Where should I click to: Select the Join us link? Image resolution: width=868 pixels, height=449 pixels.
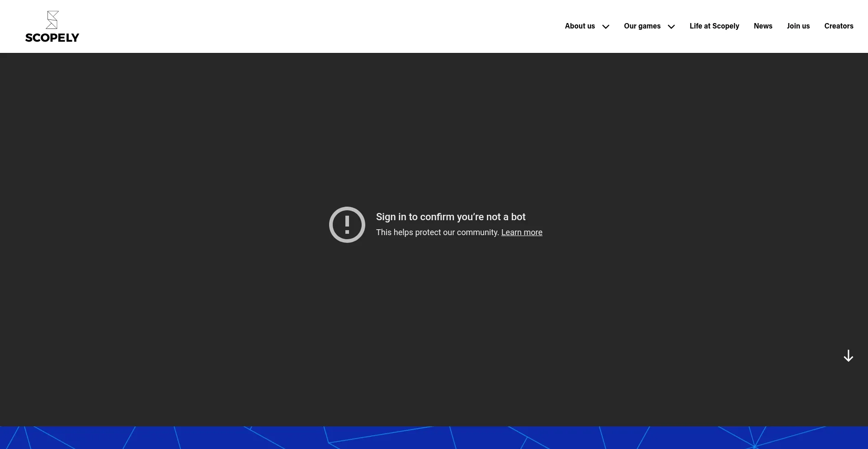coord(798,26)
